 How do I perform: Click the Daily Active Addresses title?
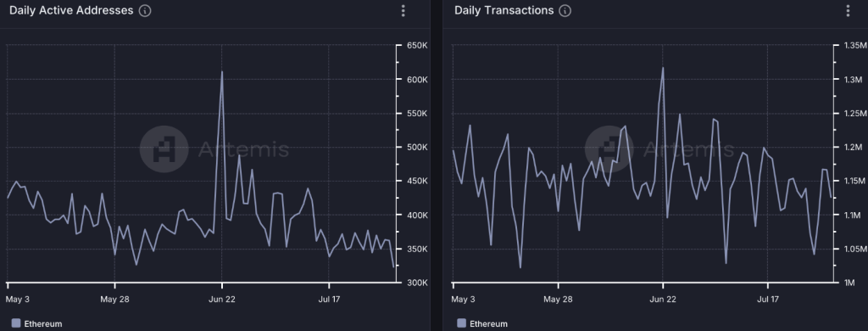click(71, 10)
